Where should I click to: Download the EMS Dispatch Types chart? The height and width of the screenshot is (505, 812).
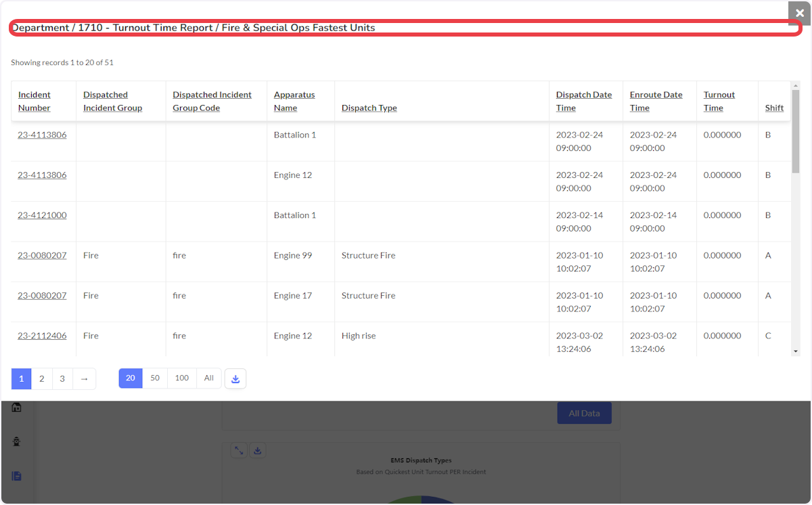click(x=257, y=450)
